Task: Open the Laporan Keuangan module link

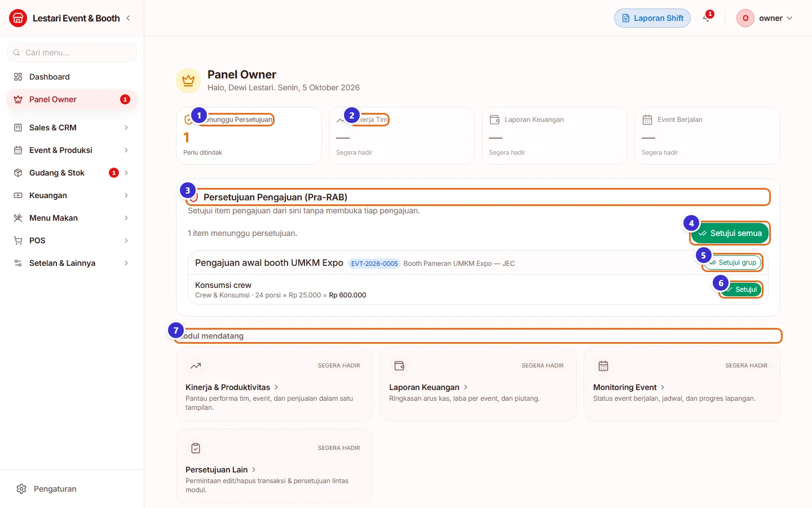Action: tap(429, 387)
